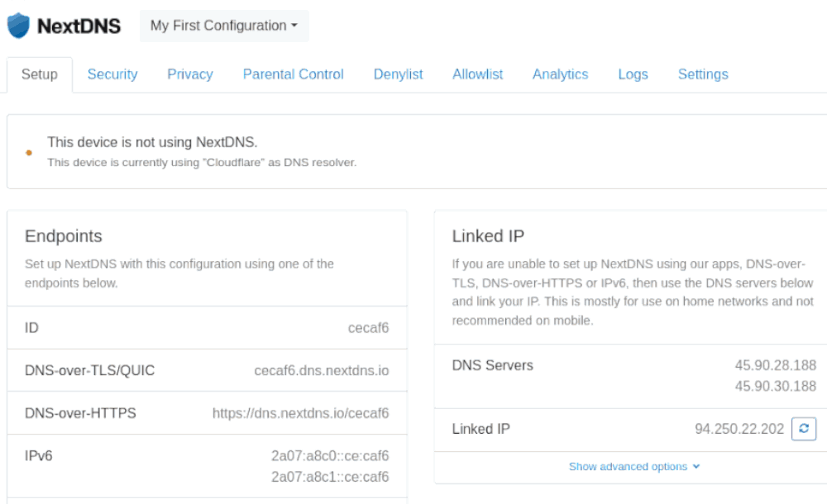Open the Allowlist tab
This screenshot has height=504, width=827.
pyautogui.click(x=478, y=74)
